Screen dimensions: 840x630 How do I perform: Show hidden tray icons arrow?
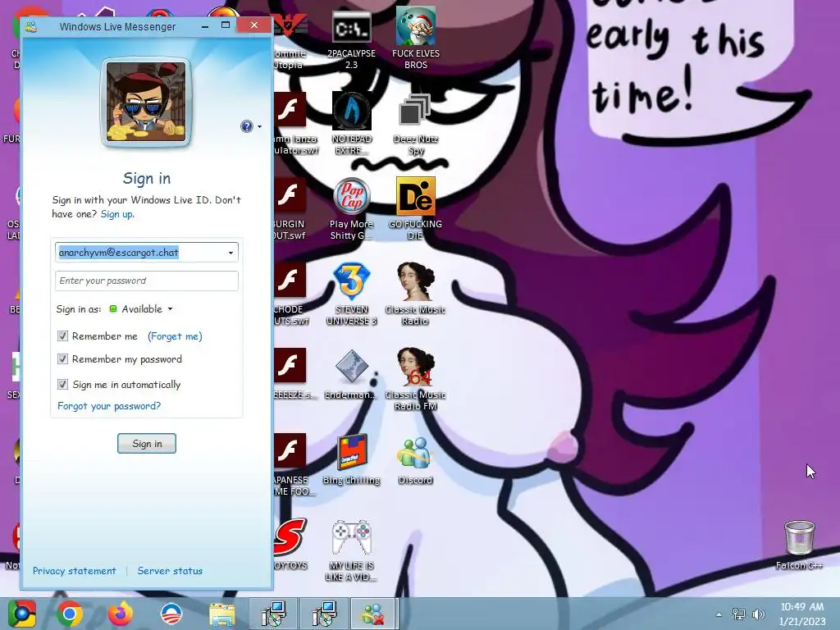click(x=719, y=614)
